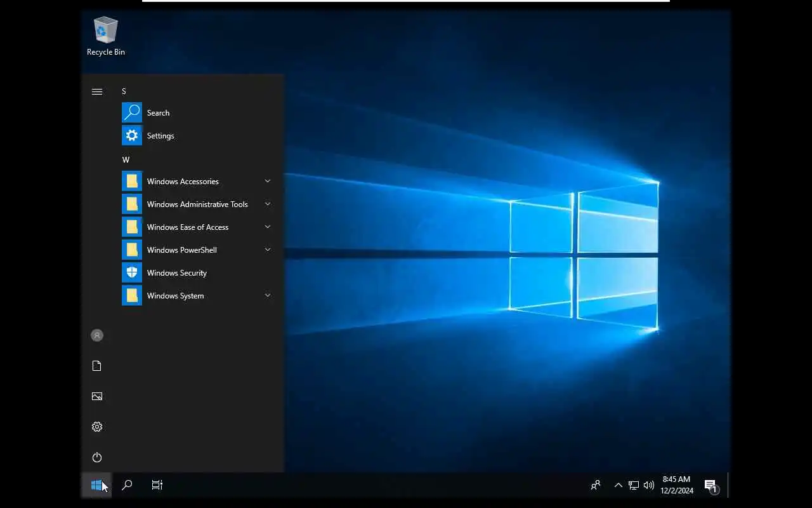Open the Recycle Bin desktop icon
The image size is (812, 508).
coord(105,37)
